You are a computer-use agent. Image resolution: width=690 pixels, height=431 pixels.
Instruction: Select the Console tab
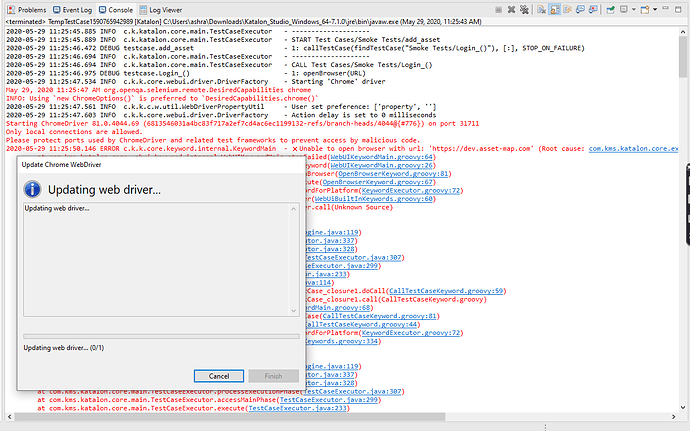pos(115,10)
